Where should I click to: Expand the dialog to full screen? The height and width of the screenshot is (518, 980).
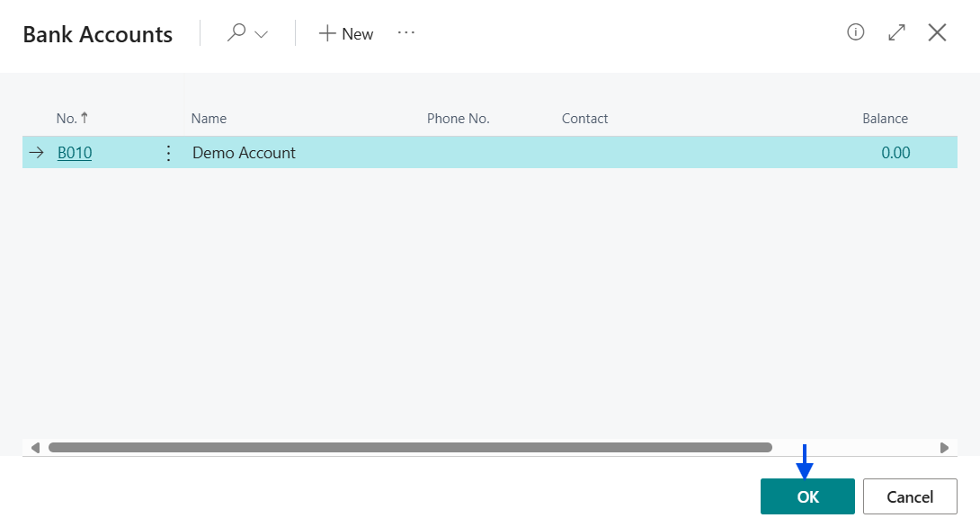click(896, 32)
